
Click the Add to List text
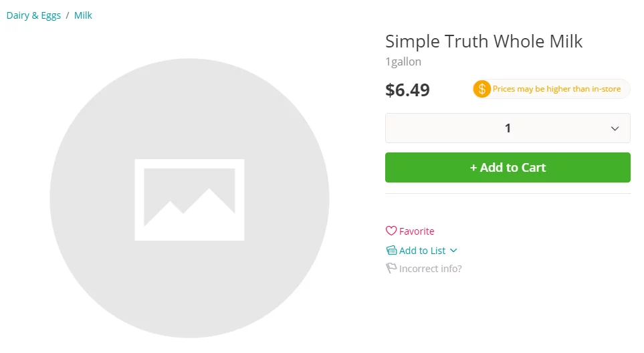click(x=422, y=251)
